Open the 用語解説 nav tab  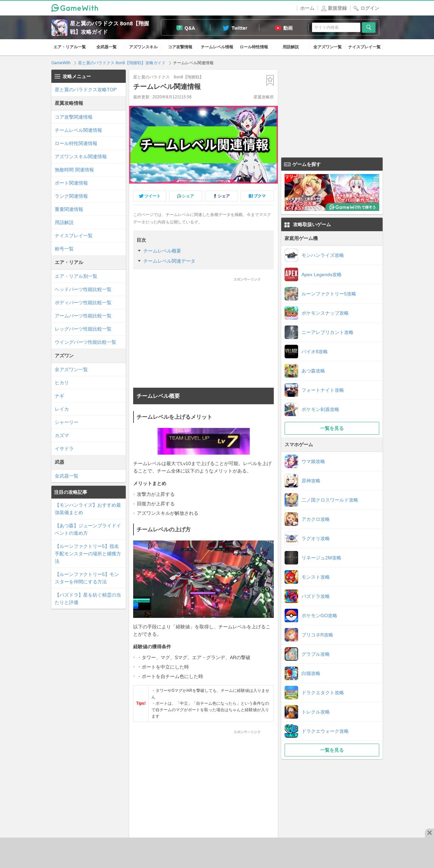[291, 47]
